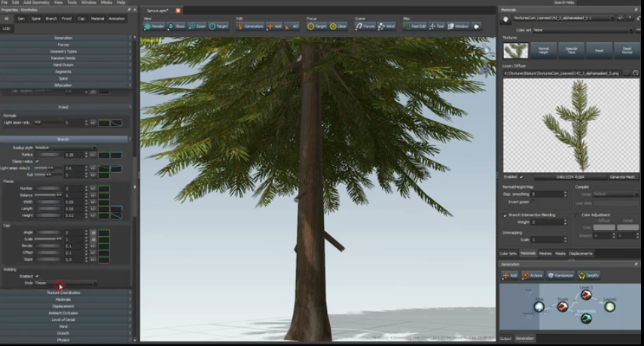The height and width of the screenshot is (346, 644).
Task: Switch to the Displacements tab
Action: (580, 253)
